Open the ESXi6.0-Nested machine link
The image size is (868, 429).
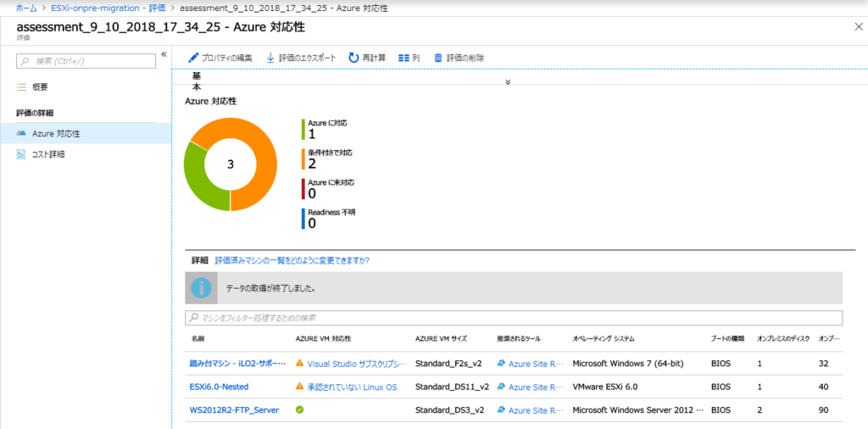pos(219,387)
